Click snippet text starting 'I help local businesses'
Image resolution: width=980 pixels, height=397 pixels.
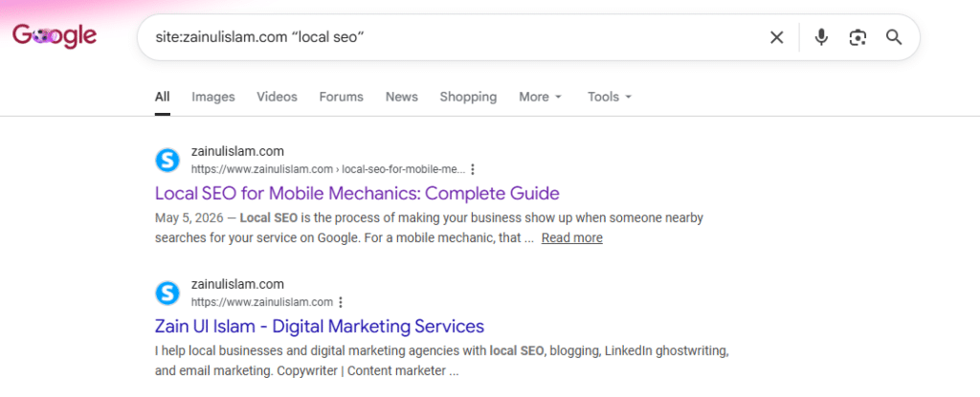pos(441,351)
